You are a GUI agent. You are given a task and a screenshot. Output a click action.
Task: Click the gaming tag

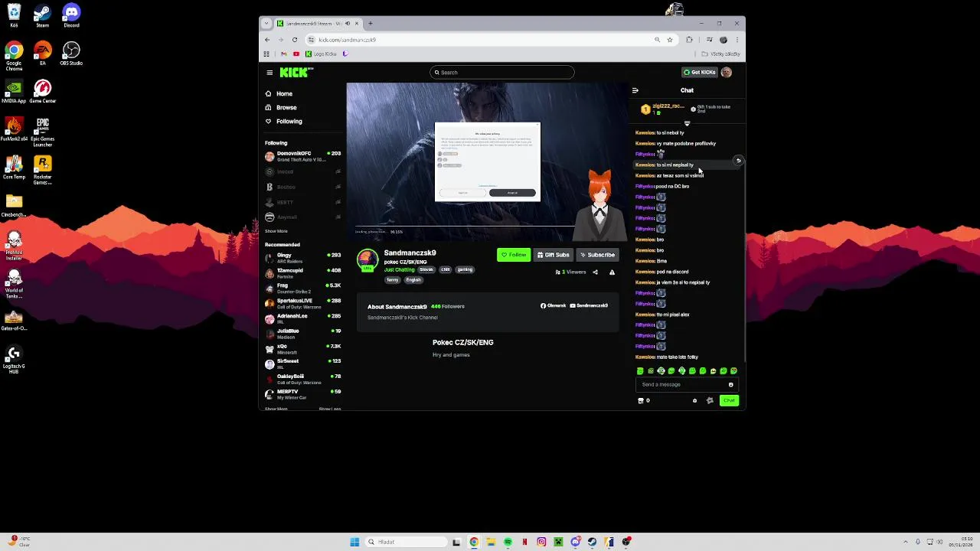pyautogui.click(x=465, y=269)
